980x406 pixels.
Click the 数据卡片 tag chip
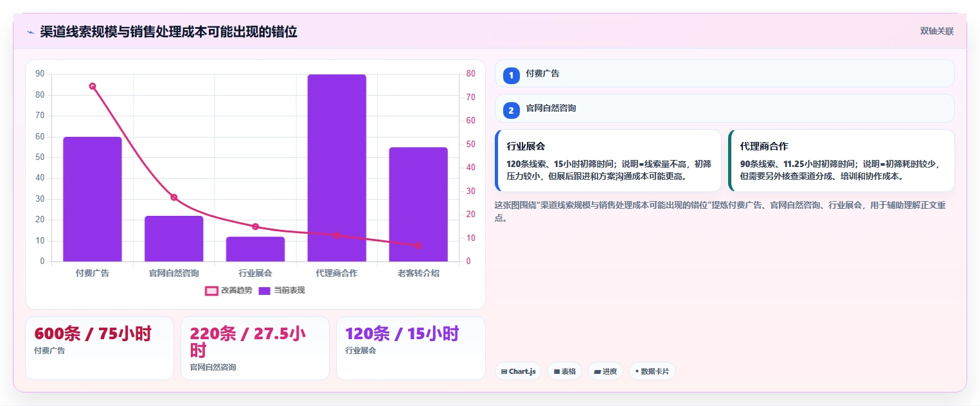click(x=652, y=371)
